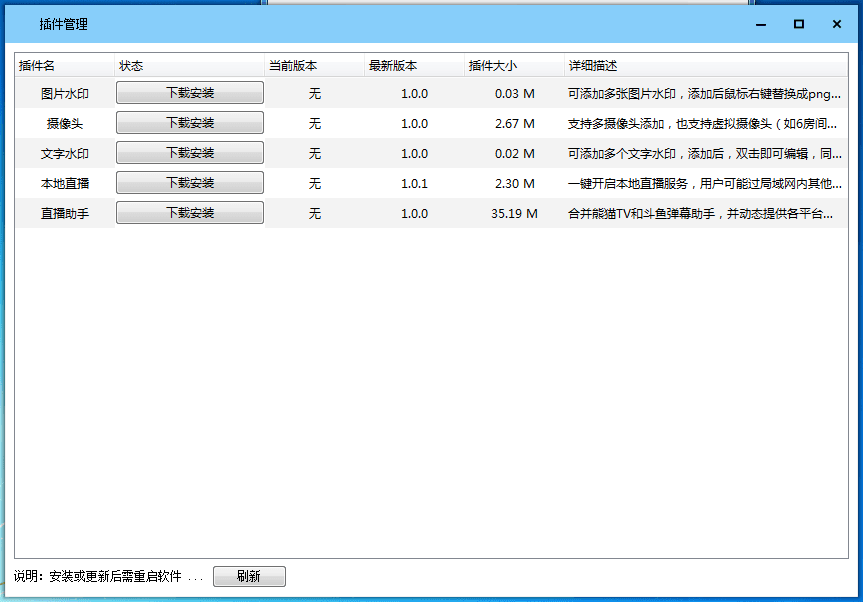
Task: Download and install the 文字水印 plugin
Action: point(189,153)
